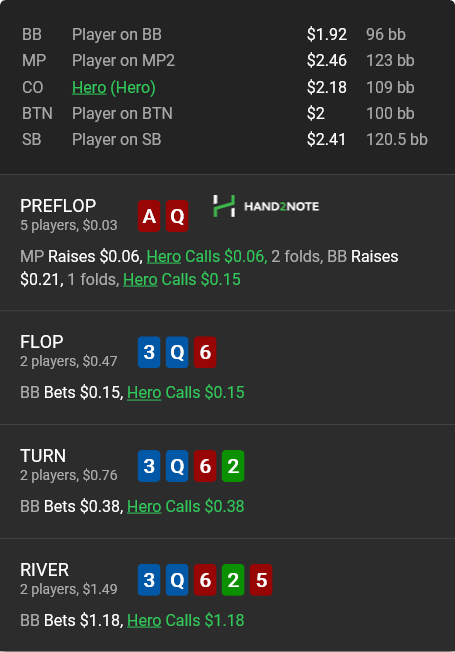Image resolution: width=455 pixels, height=652 pixels.
Task: Select the Player on SB row
Action: point(225,140)
